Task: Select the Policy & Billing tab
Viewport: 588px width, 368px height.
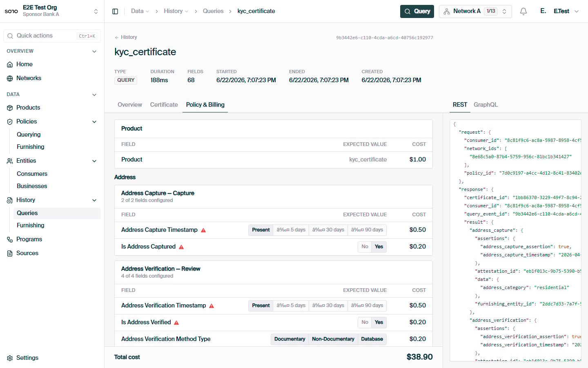Action: pos(205,105)
